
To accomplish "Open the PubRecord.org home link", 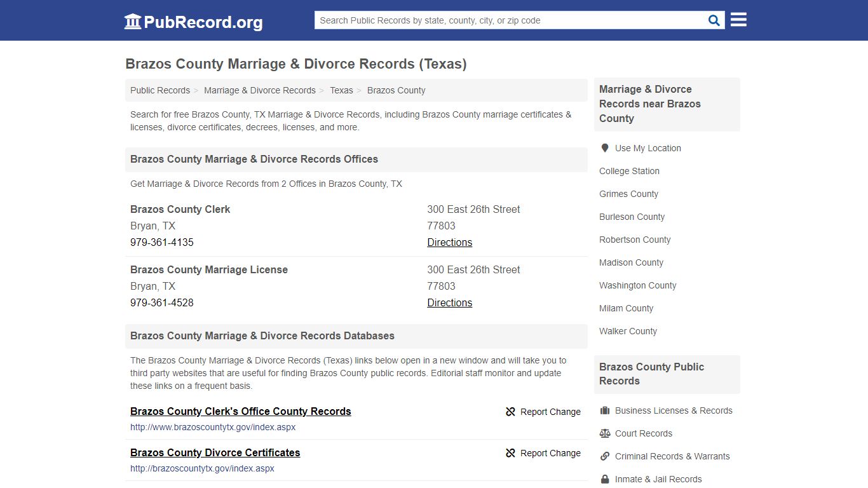I will point(193,22).
